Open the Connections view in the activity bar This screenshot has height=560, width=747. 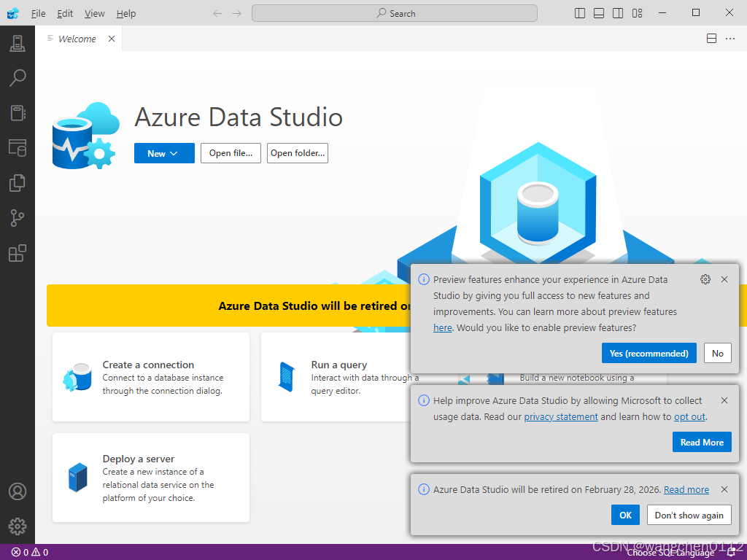click(18, 43)
